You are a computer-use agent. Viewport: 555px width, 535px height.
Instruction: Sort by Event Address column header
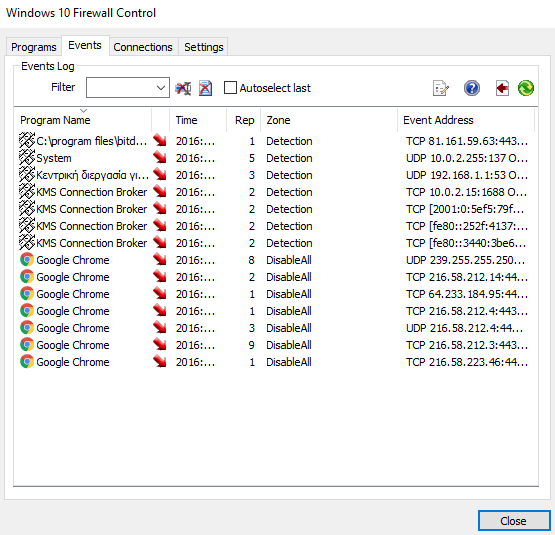pos(466,120)
